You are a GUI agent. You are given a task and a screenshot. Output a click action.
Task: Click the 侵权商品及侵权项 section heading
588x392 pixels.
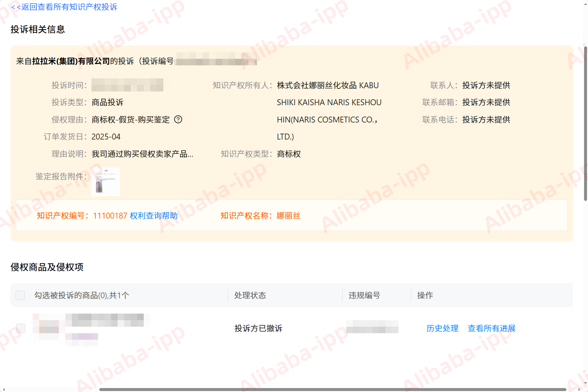click(47, 267)
